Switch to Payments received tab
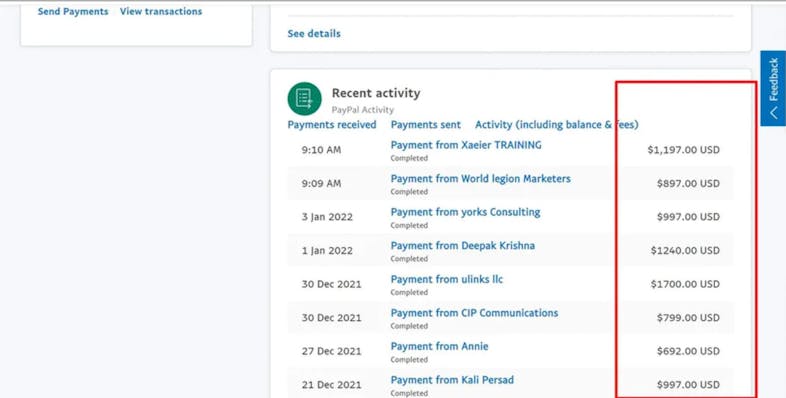This screenshot has width=786, height=398. click(x=332, y=125)
